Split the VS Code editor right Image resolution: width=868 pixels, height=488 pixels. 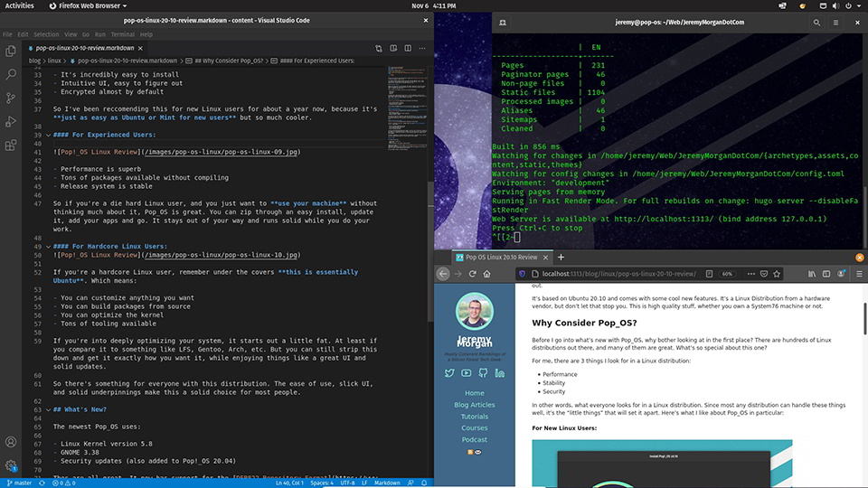(x=408, y=48)
